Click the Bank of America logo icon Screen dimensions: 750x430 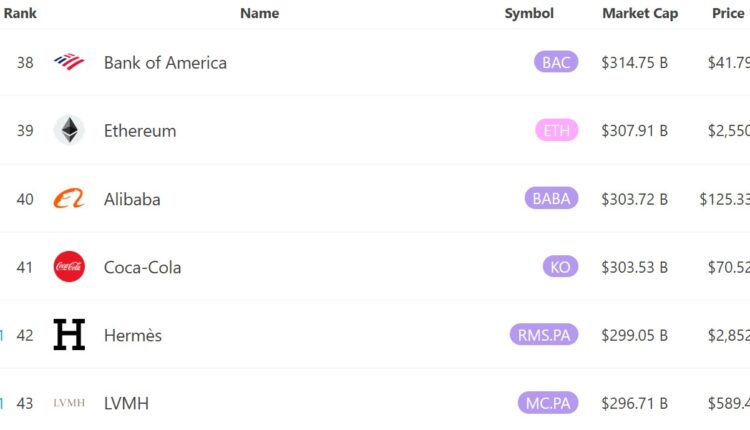(69, 62)
